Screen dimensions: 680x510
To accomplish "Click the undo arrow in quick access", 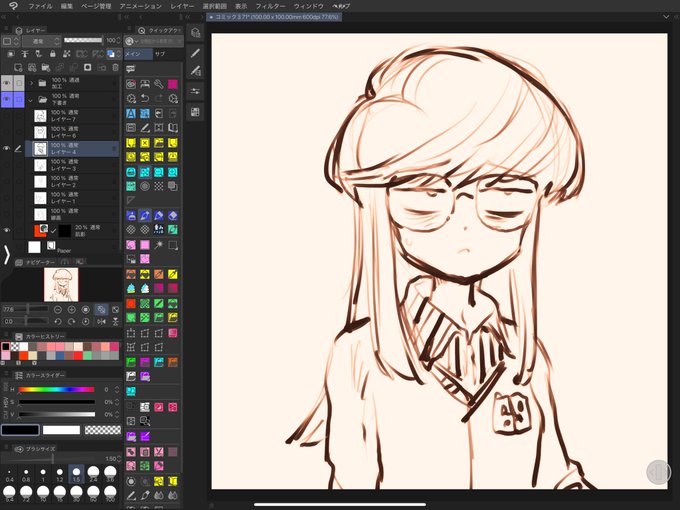I will click(x=145, y=98).
